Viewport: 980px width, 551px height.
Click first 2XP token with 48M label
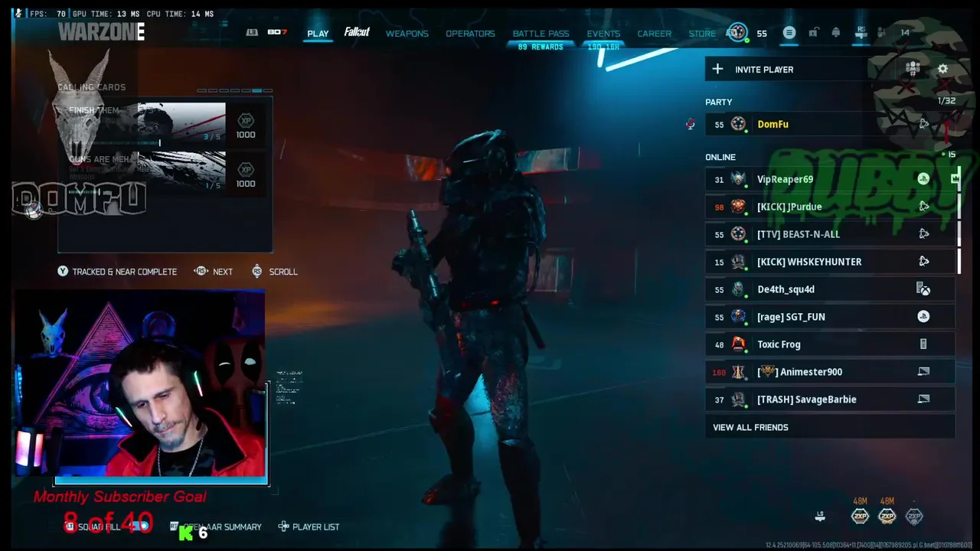coord(860,517)
